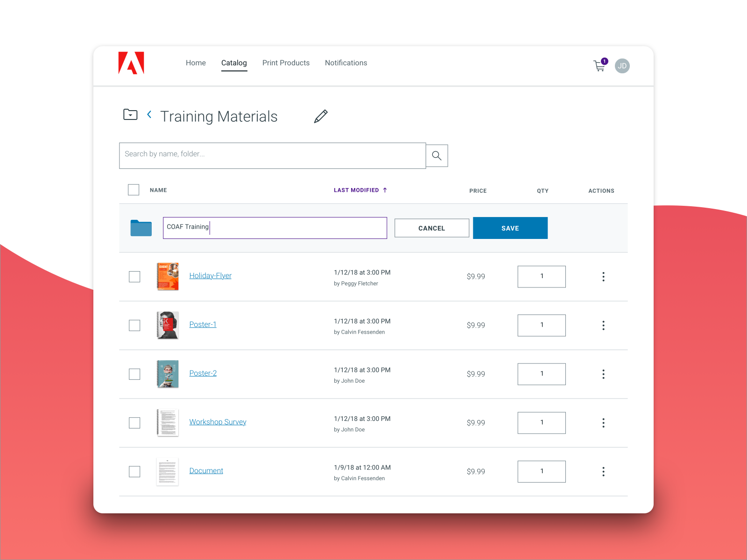This screenshot has width=747, height=560.
Task: Click the Holiday-Flyer thumbnail image
Action: 168,276
